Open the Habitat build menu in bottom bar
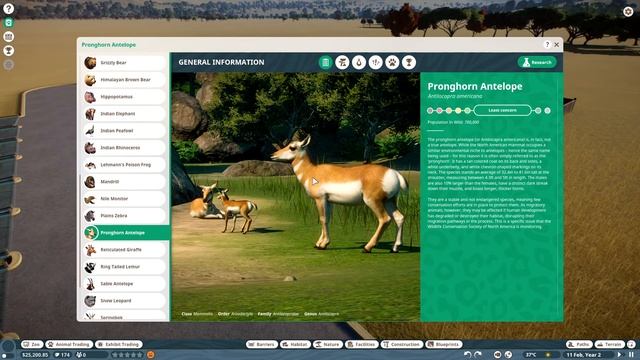The image size is (640, 360). 296,344
